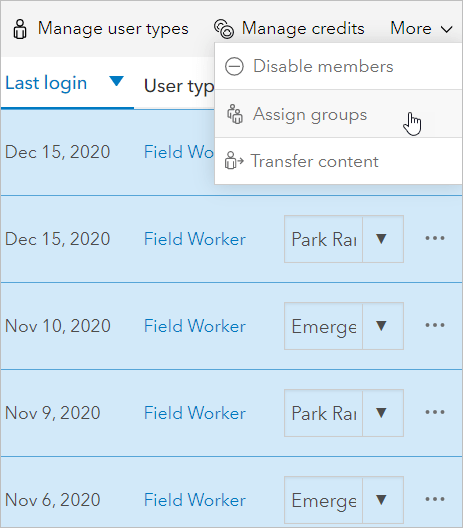Open the role dropdown arrow in the Nov 9, 2020 row
The height and width of the screenshot is (528, 463).
point(383,413)
